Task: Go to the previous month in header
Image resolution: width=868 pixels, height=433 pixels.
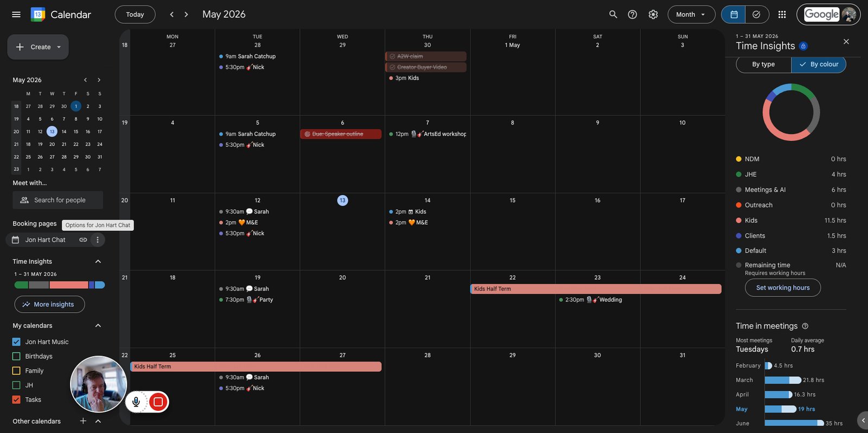Action: pos(171,15)
